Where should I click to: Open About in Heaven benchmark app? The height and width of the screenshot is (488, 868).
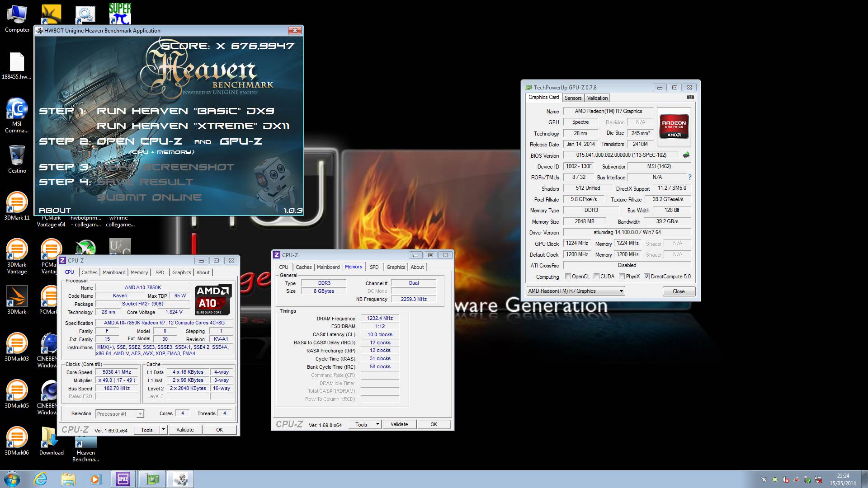tap(55, 211)
